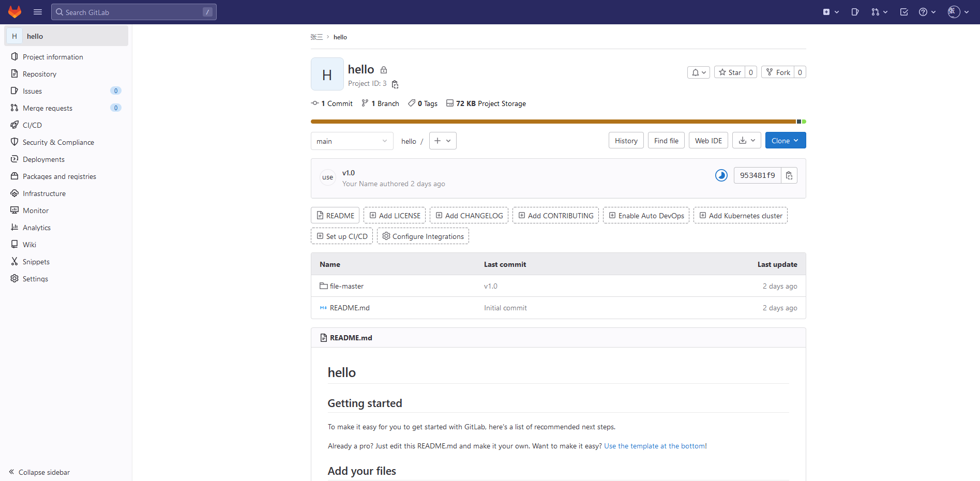Open the create new plus dropdown
Screen dimensions: 980x481
coord(831,12)
